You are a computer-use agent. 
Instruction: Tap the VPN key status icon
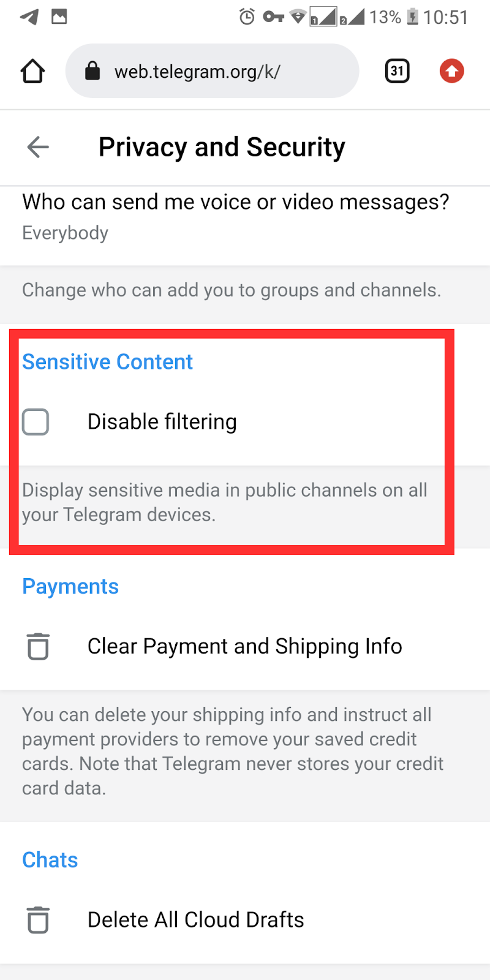coord(273,17)
